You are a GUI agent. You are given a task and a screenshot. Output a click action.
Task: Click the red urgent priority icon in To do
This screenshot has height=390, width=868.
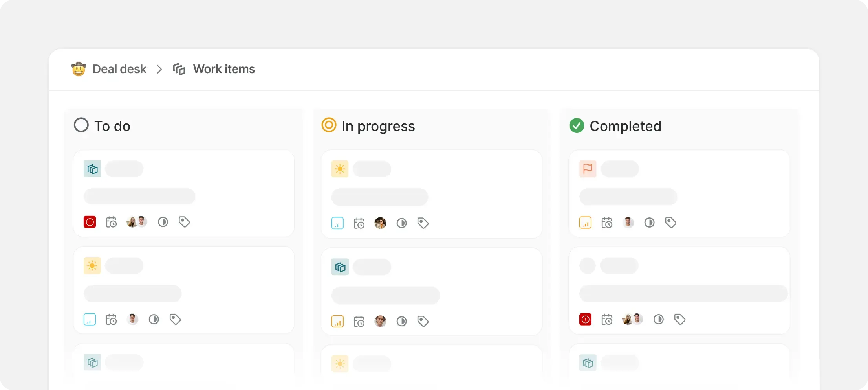90,222
